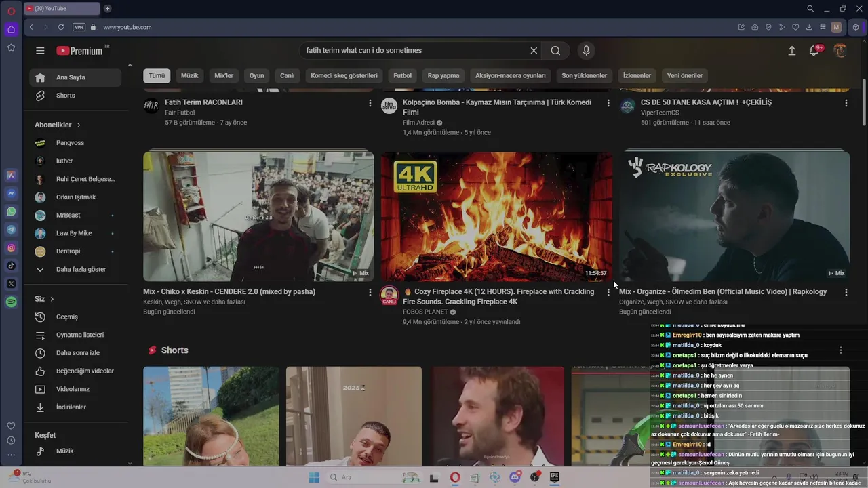Open Opera easy setup lines icon

823,27
